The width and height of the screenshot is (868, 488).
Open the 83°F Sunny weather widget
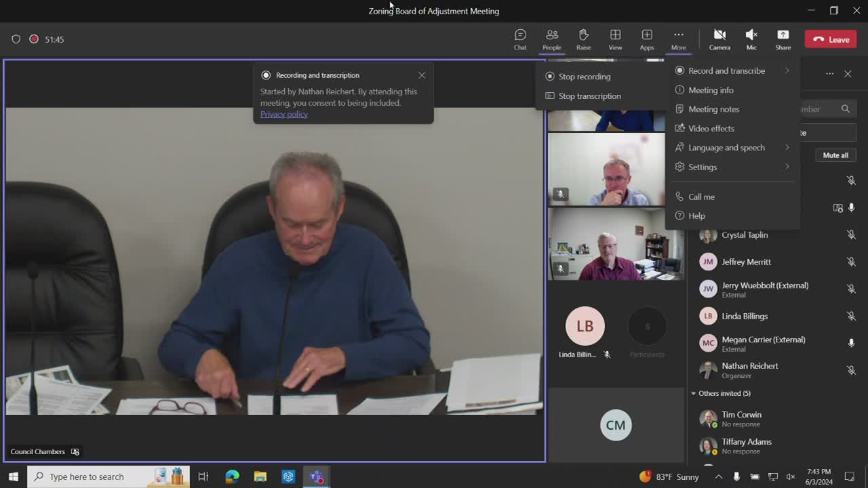coord(669,476)
